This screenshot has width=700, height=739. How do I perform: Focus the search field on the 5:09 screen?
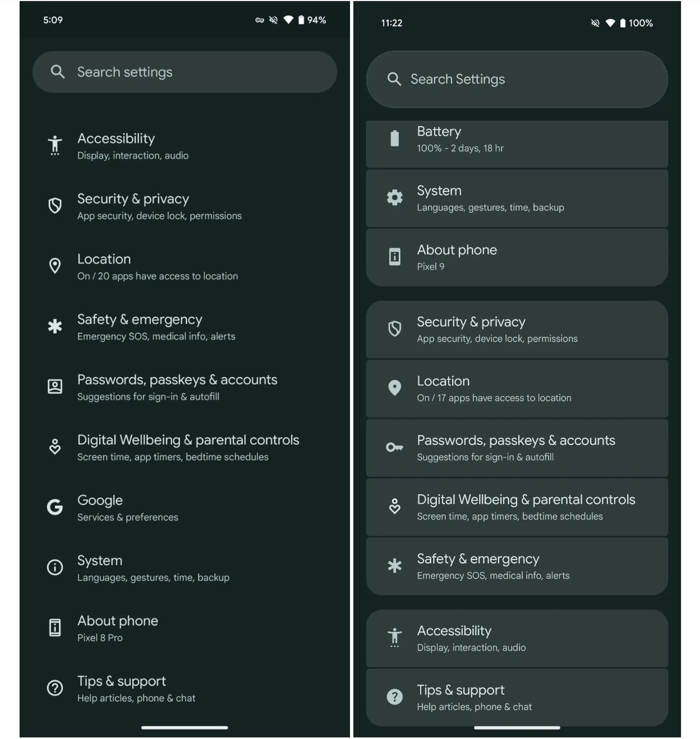(184, 72)
